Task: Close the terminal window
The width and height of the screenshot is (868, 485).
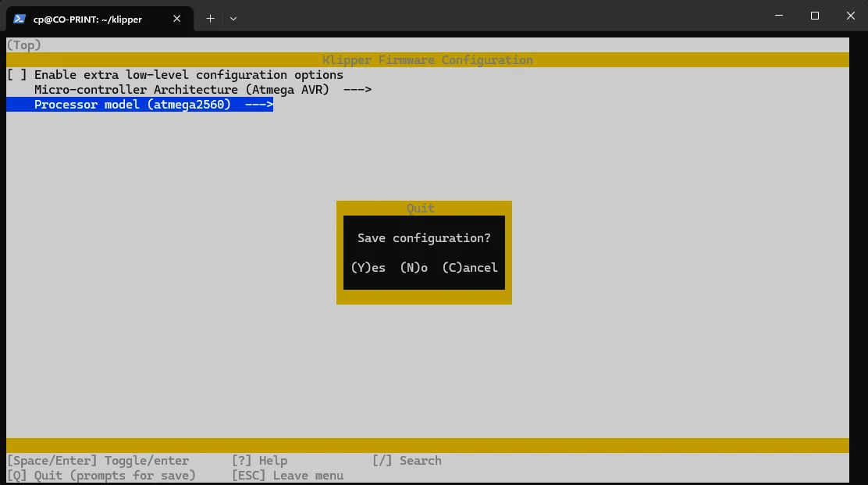Action: [x=851, y=16]
